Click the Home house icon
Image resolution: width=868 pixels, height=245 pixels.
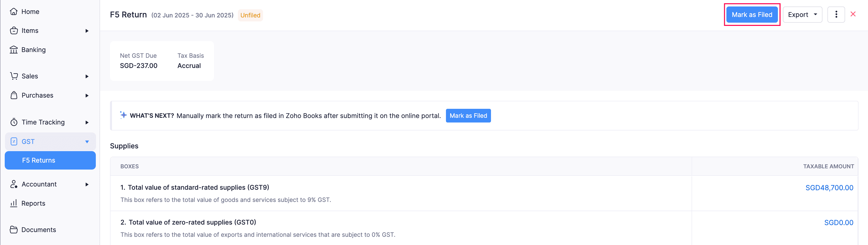click(x=13, y=11)
